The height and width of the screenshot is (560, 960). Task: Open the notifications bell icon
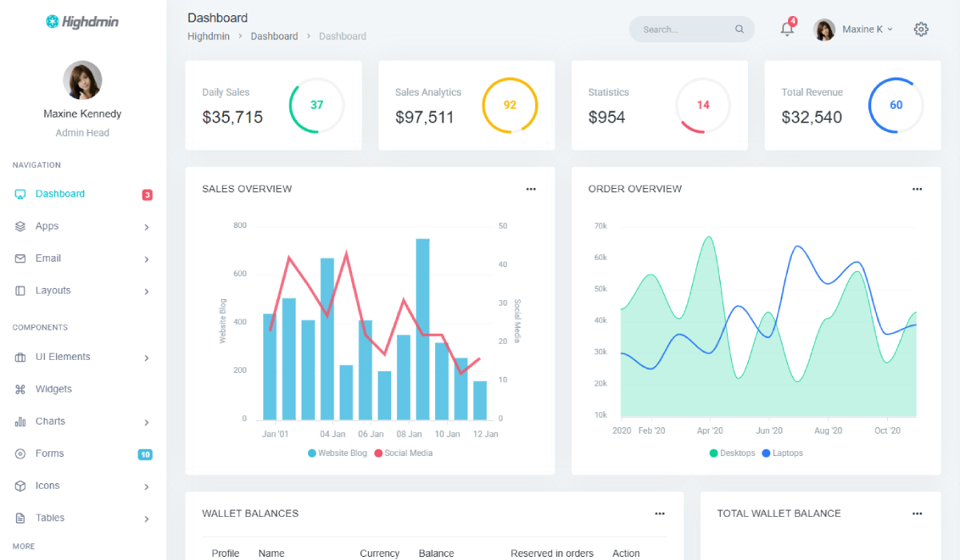[786, 30]
